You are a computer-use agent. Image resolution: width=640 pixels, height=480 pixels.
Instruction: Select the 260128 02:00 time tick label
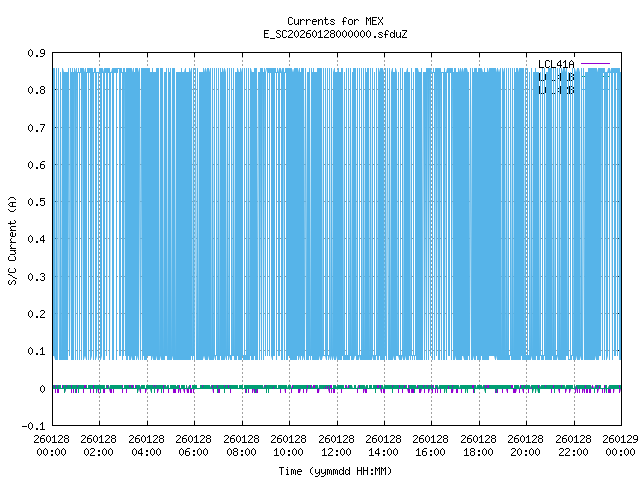point(99,444)
